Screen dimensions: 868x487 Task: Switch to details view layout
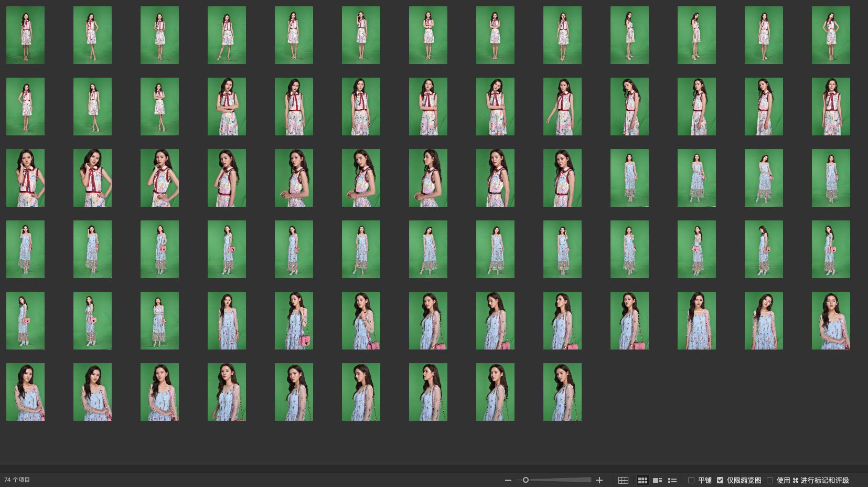point(657,480)
